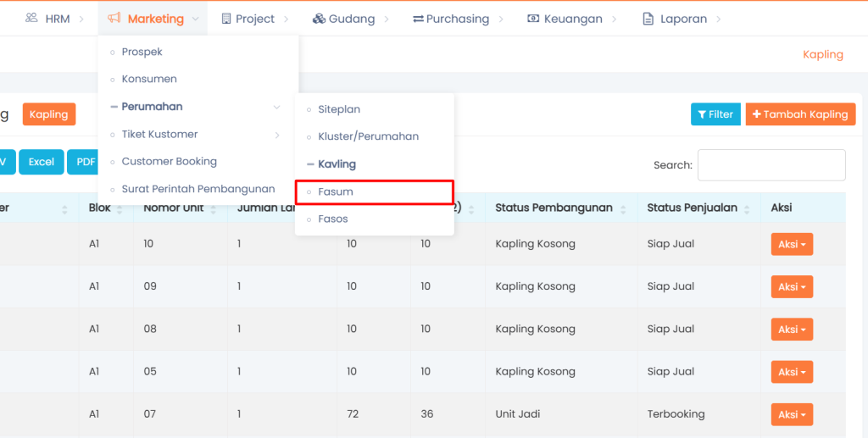868x438 pixels.
Task: Click the Search input field
Action: coord(771,165)
